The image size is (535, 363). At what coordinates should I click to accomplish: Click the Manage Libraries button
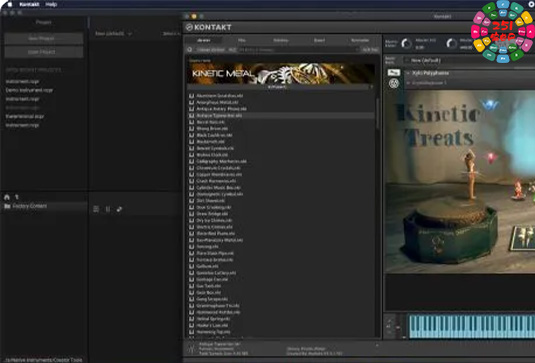click(211, 50)
